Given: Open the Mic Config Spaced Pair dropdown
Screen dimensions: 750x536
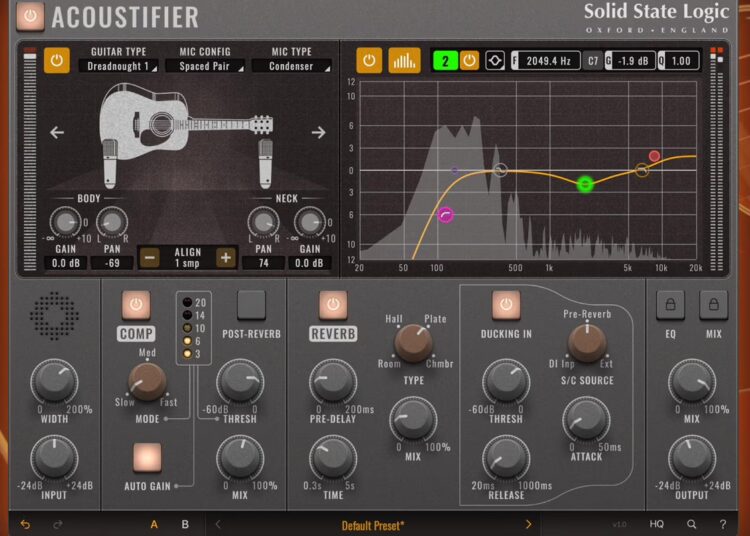Looking at the screenshot, I should [205, 66].
